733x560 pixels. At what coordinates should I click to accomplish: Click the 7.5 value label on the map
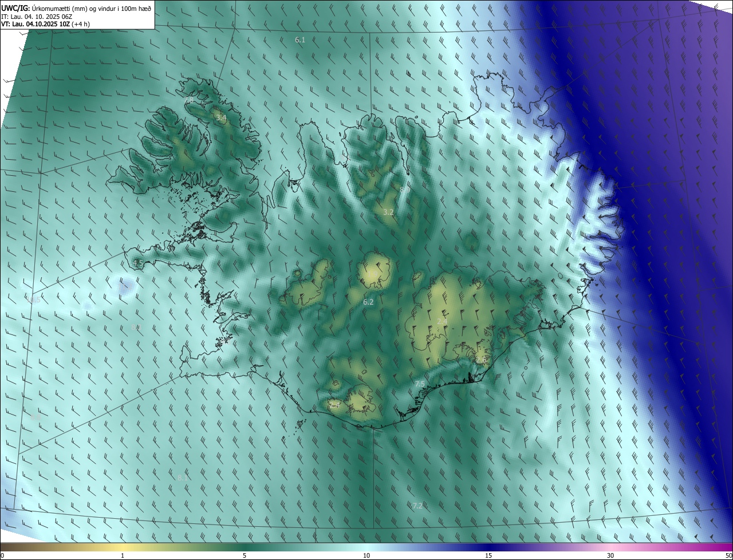419,384
